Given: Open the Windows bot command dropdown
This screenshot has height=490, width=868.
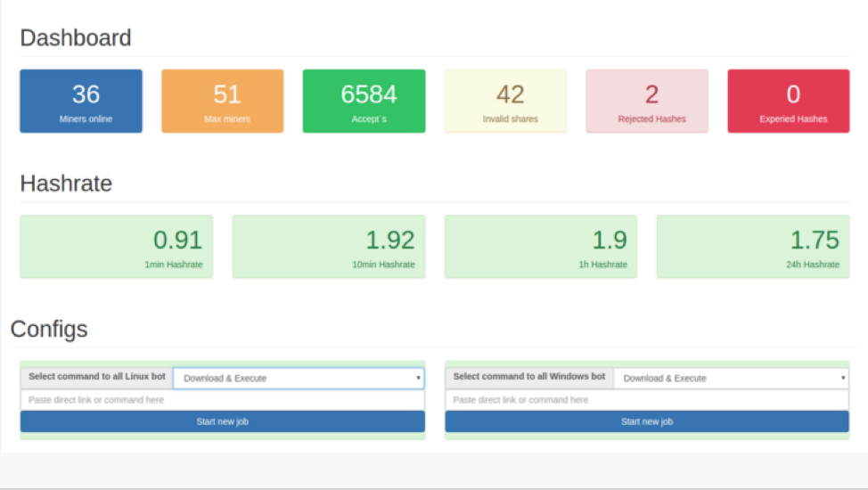Looking at the screenshot, I should point(731,378).
